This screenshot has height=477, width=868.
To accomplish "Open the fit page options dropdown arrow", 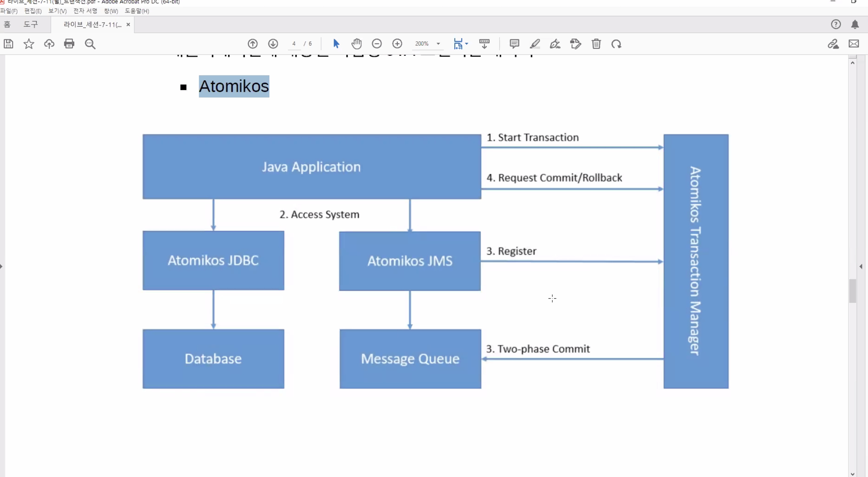I will coord(466,44).
